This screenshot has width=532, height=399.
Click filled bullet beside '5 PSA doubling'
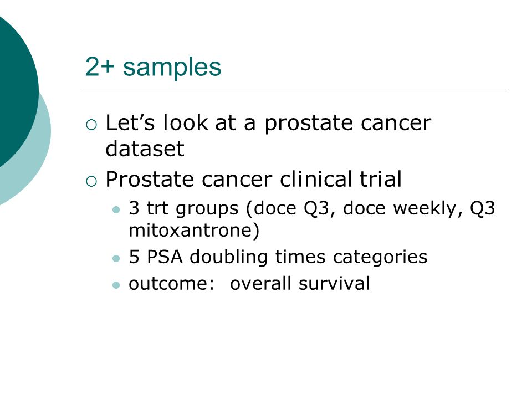click(x=116, y=259)
